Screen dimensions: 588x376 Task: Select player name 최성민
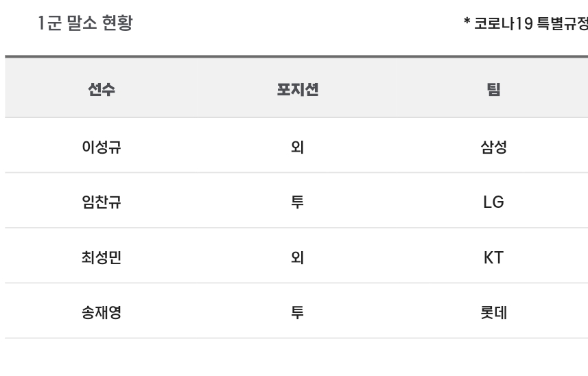point(102,257)
